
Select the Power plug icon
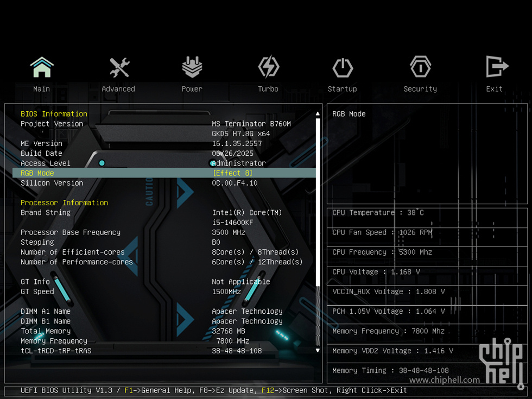point(192,67)
